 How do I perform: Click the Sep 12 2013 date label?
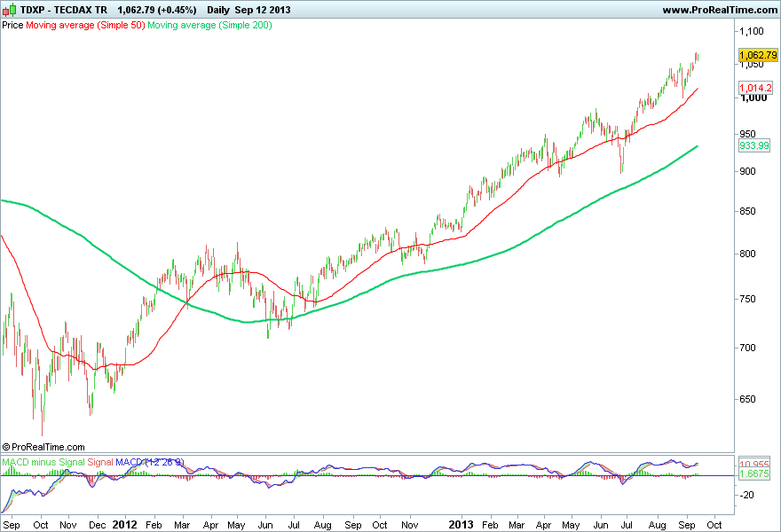point(263,10)
